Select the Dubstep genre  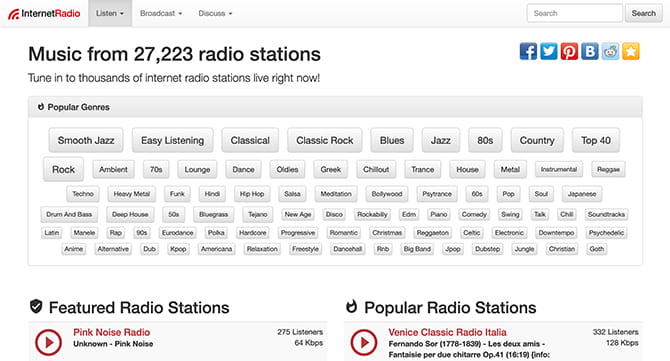point(488,249)
